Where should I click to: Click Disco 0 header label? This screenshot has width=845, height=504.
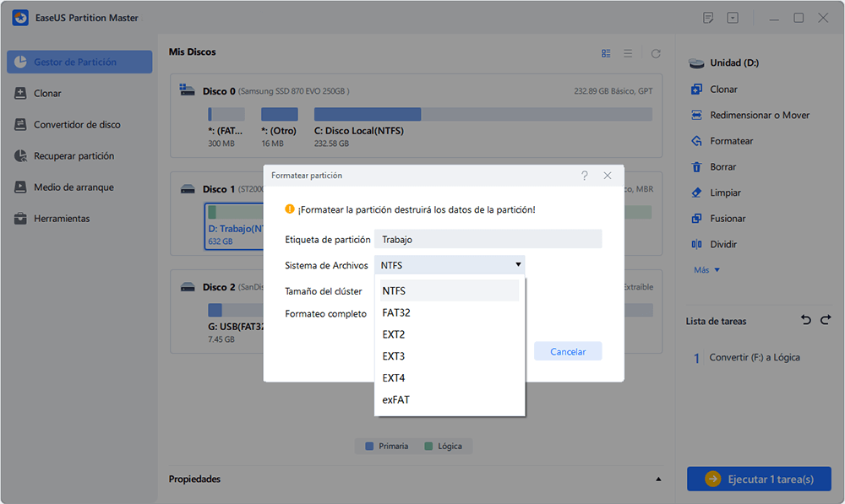click(219, 91)
